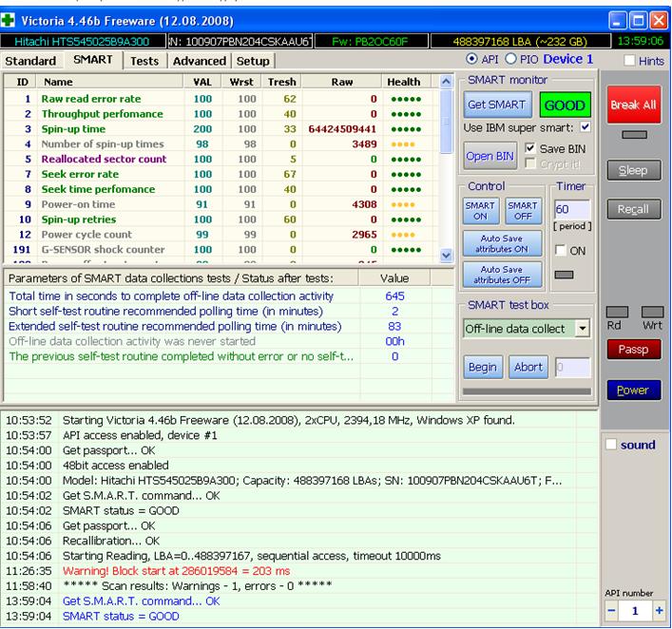This screenshot has width=672, height=629.
Task: Toggle the Crypt it checkbox
Action: pyautogui.click(x=530, y=163)
